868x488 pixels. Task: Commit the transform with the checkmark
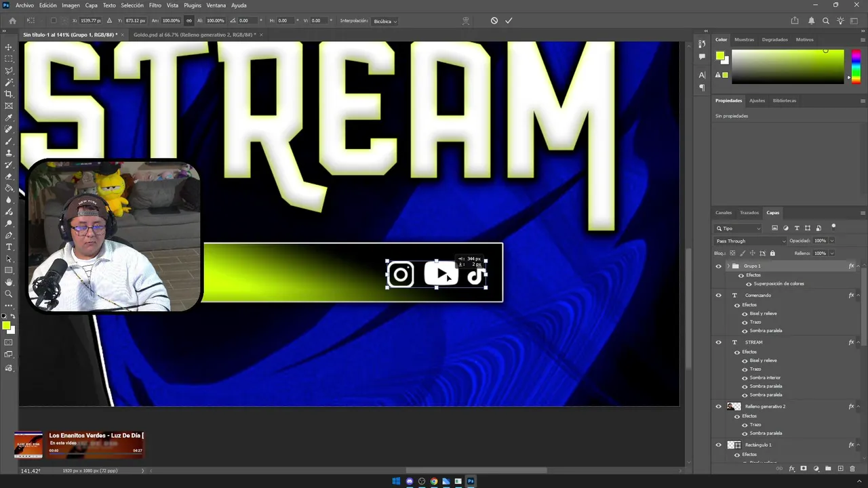click(x=509, y=20)
